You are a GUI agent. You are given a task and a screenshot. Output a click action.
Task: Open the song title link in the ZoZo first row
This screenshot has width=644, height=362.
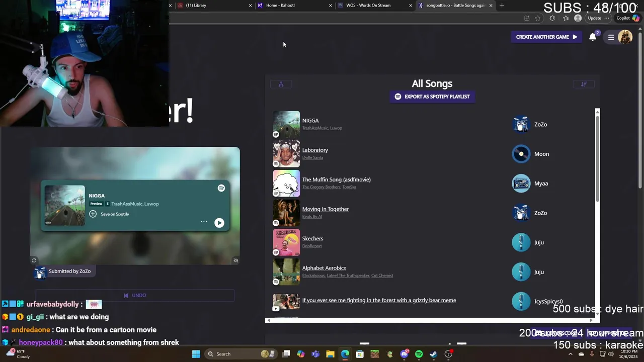coord(310,121)
